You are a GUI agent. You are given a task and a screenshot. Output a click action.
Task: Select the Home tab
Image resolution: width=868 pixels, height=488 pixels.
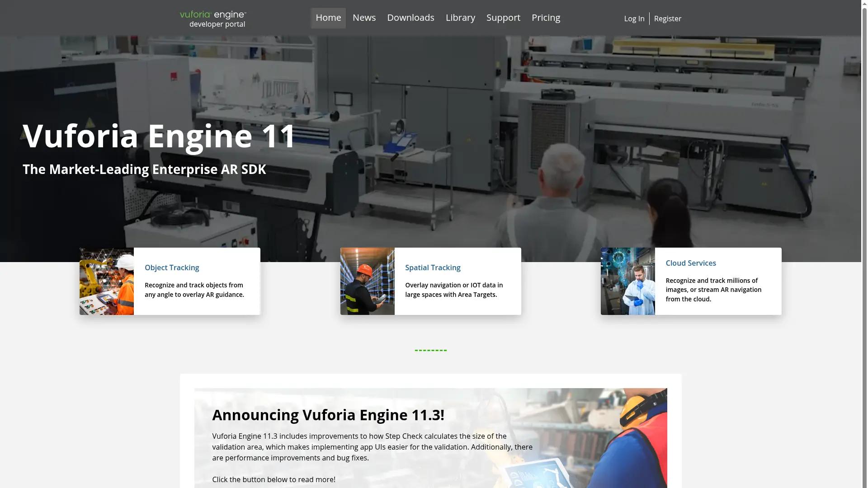328,18
